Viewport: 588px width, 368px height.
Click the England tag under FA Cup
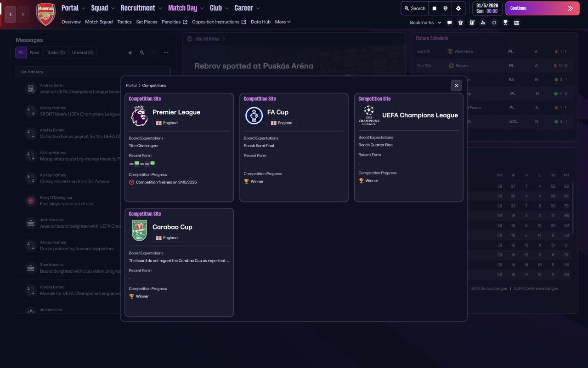(x=283, y=123)
